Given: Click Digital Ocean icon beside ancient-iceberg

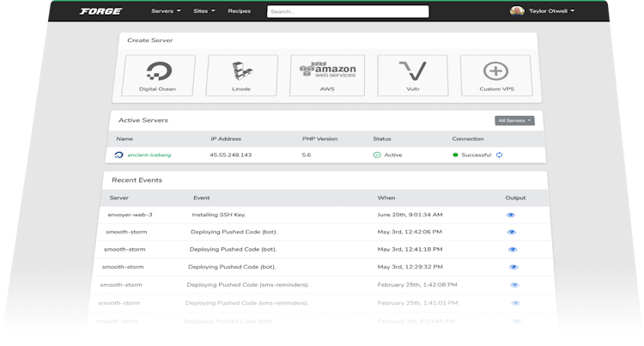Looking at the screenshot, I should pyautogui.click(x=118, y=155).
